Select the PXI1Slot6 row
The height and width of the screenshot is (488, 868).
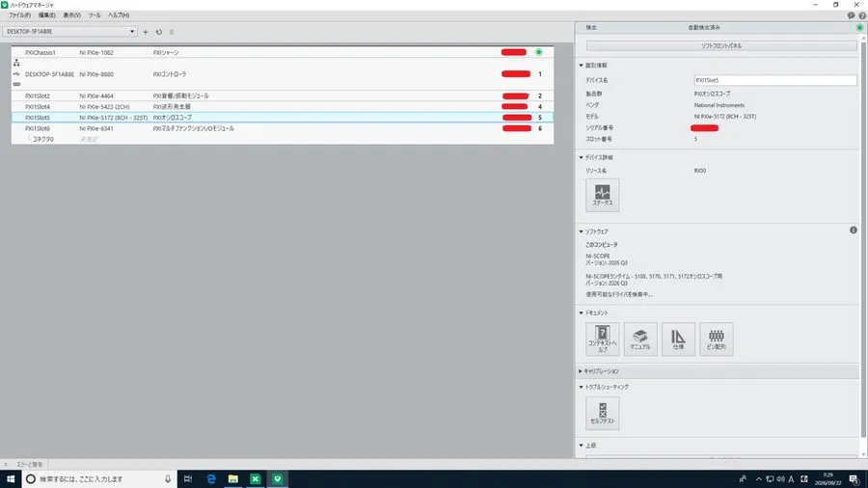click(283, 128)
